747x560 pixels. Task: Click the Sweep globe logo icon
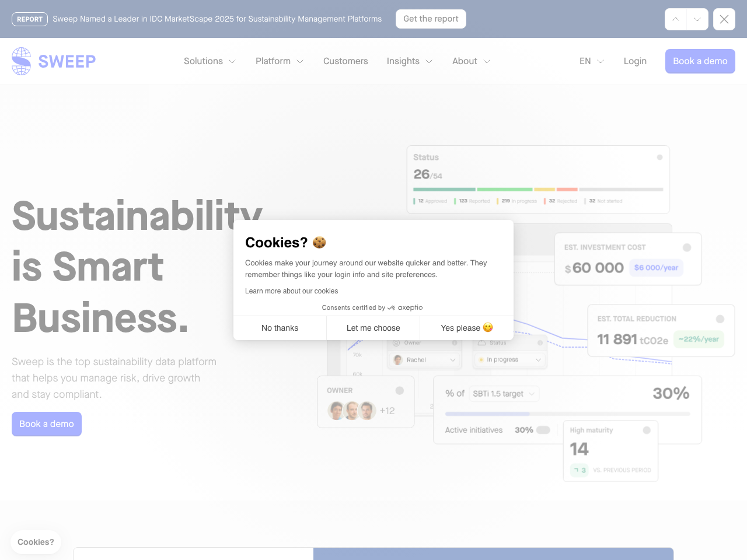pos(22,61)
